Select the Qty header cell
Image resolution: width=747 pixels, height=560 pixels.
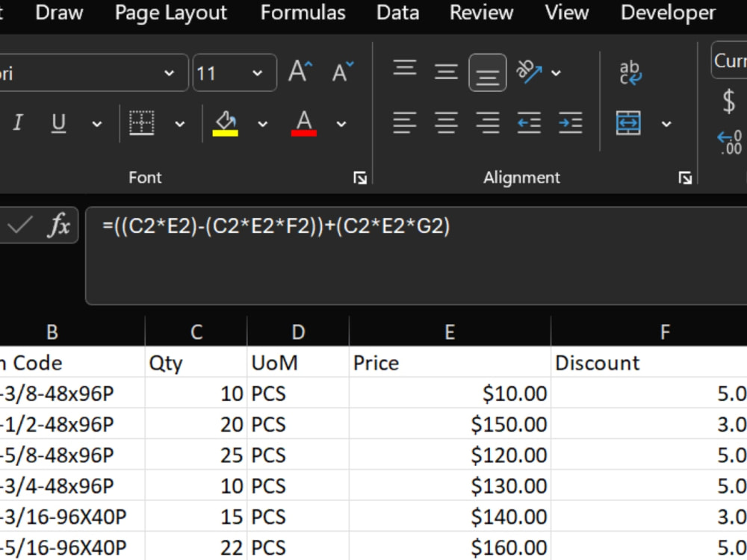pos(196,363)
